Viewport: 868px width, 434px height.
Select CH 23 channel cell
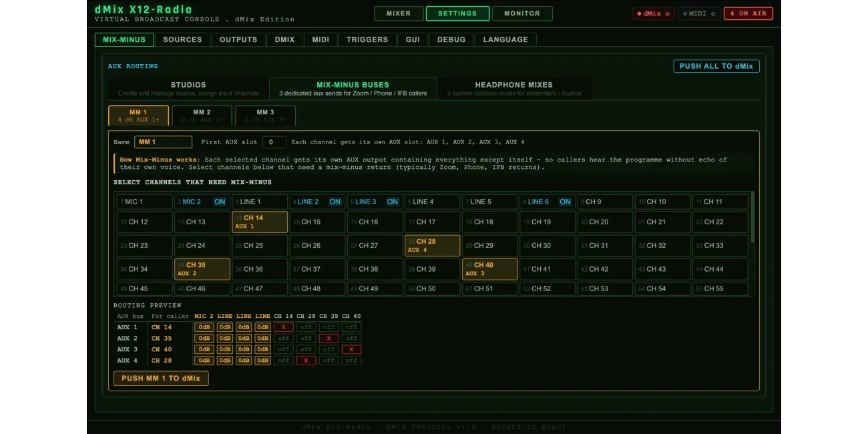tap(144, 246)
